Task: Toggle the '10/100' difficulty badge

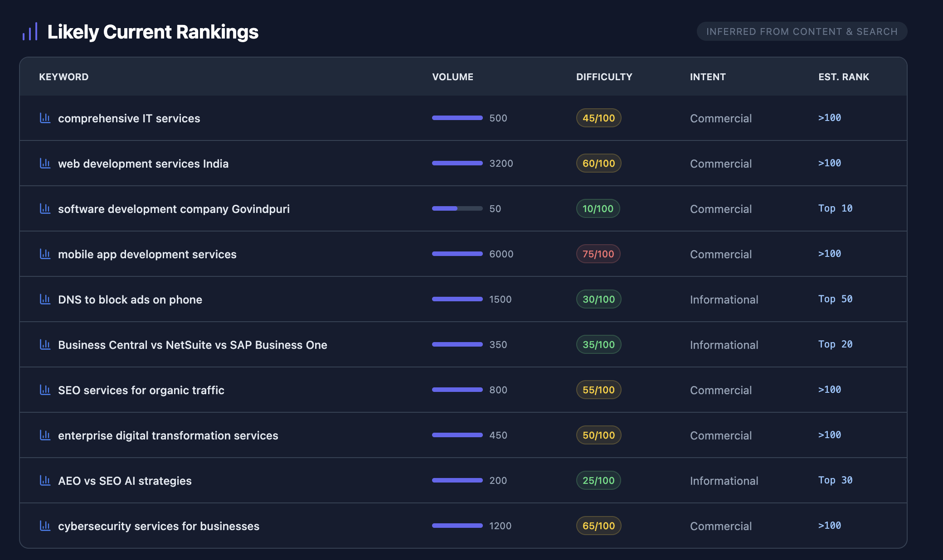Action: pyautogui.click(x=598, y=208)
